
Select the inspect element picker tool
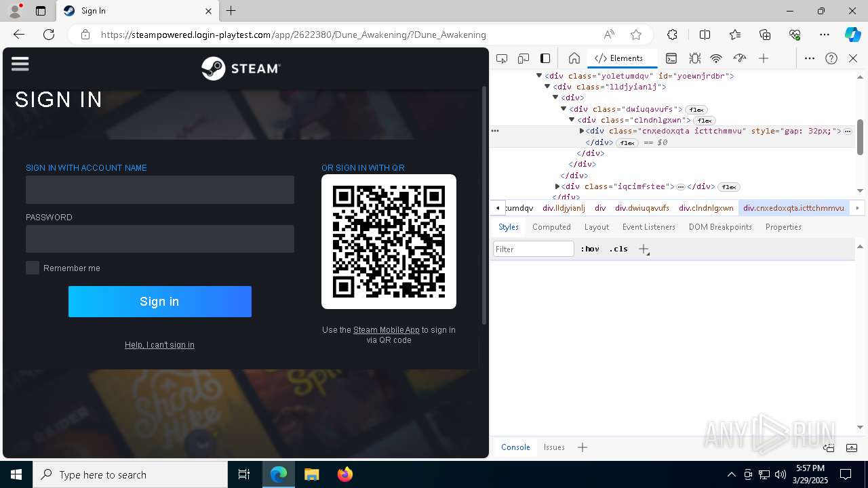pos(502,58)
